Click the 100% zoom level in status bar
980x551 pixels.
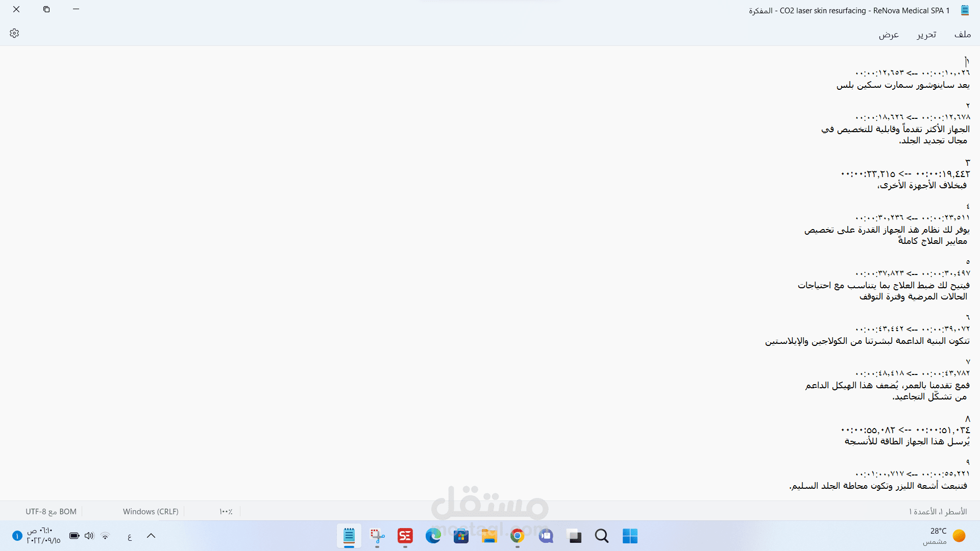point(226,512)
